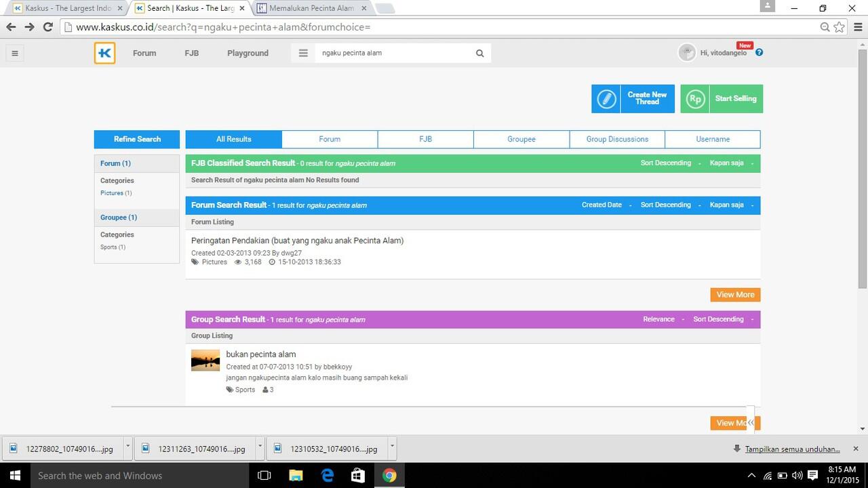
Task: Open bukan pecinta alam group link
Action: point(261,354)
